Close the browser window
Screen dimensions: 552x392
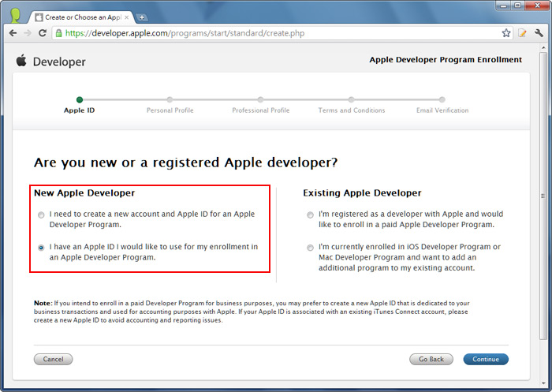(537, 6)
